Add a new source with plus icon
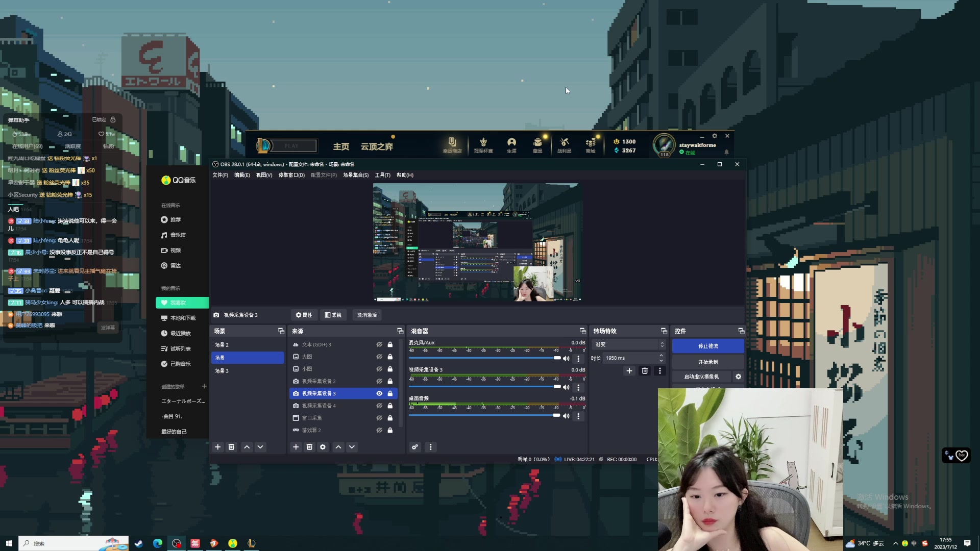Screen dimensions: 980x551 [x=296, y=447]
